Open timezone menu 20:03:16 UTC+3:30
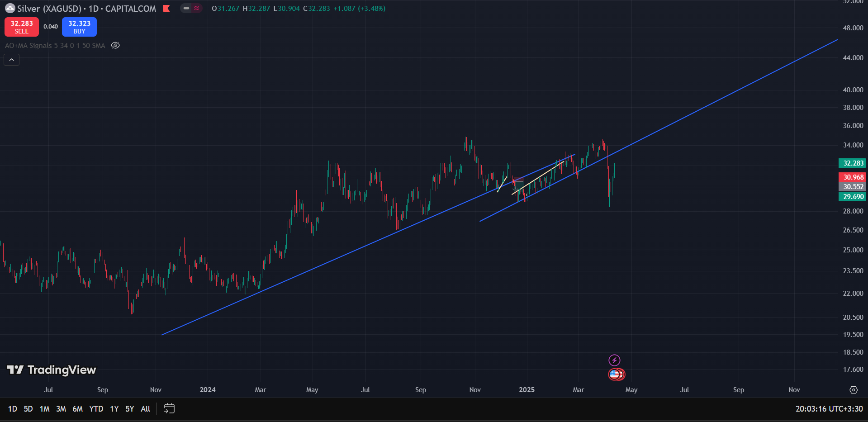 pyautogui.click(x=829, y=409)
